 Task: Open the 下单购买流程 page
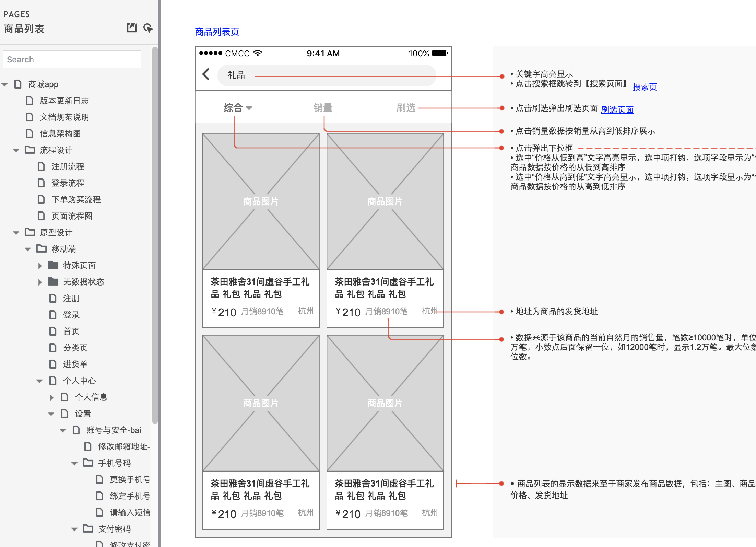(76, 199)
